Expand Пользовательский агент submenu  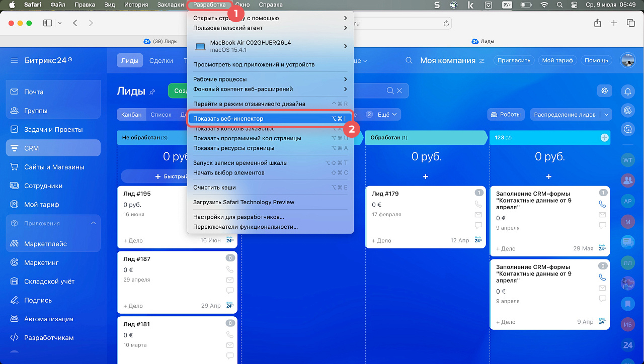[x=270, y=28]
